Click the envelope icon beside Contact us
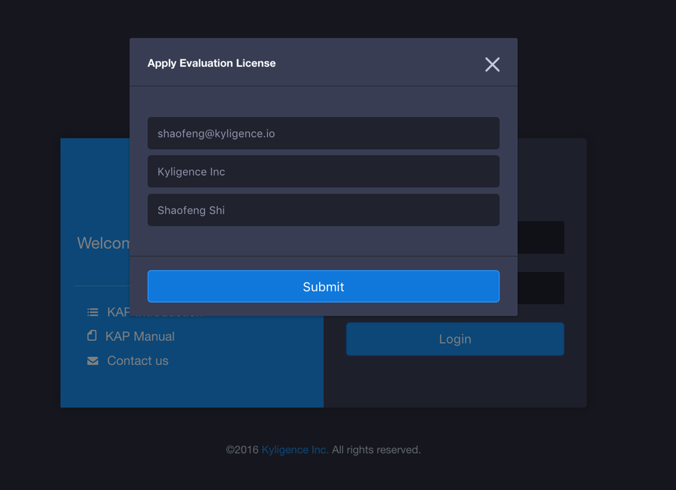Screen dimensions: 676x490 (x=93, y=361)
